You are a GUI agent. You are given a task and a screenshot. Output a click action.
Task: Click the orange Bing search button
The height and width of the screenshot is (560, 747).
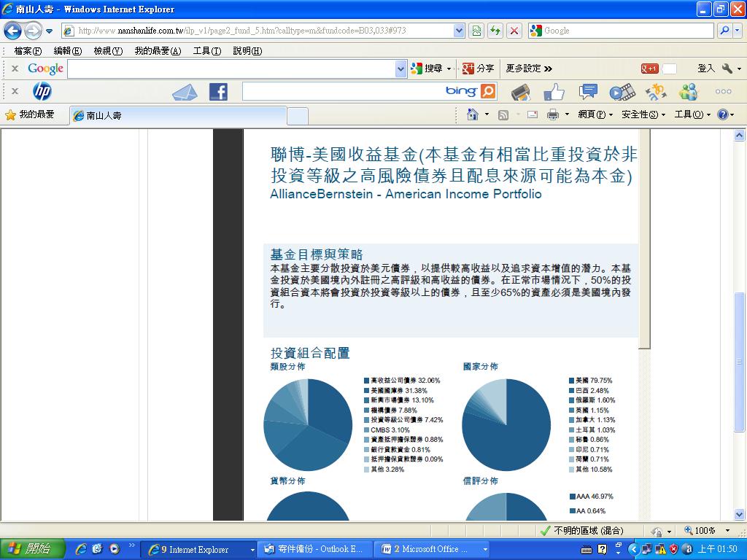[488, 91]
